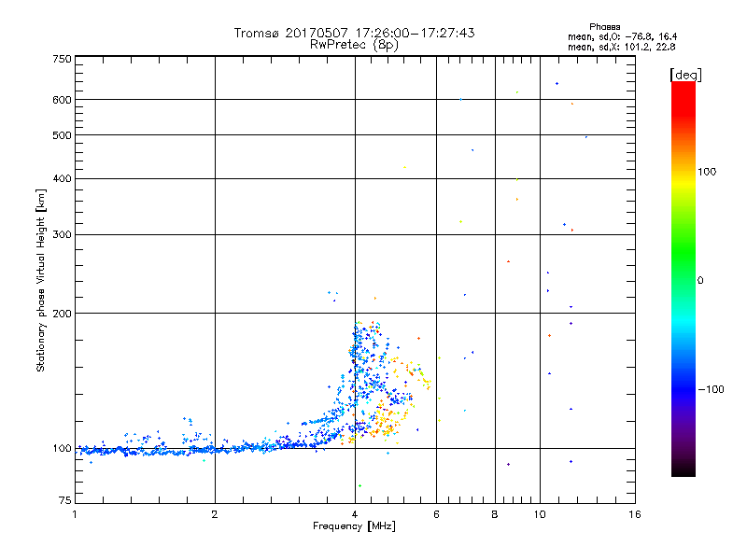The image size is (747, 560).
Task: Click the black bottom of the colorbar
Action: pyautogui.click(x=684, y=469)
